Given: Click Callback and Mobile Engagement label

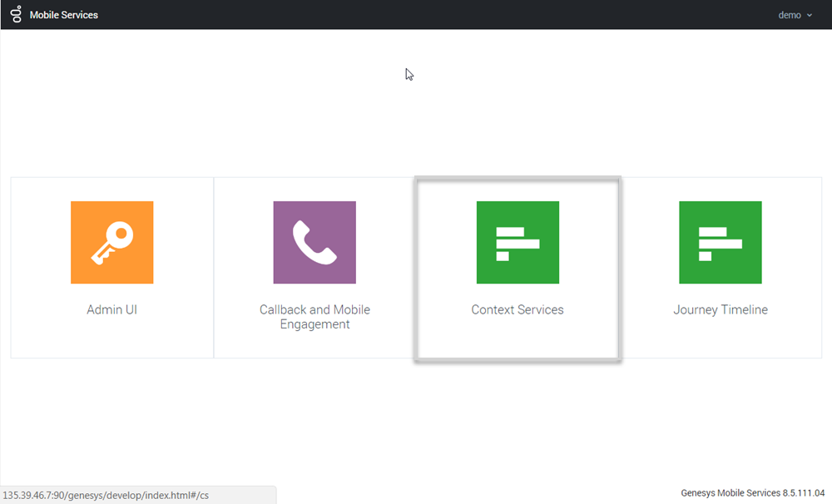Looking at the screenshot, I should click(x=314, y=317).
